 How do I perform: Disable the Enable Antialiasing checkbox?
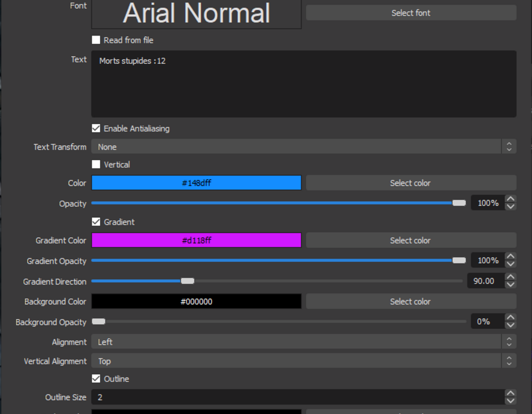pyautogui.click(x=96, y=128)
